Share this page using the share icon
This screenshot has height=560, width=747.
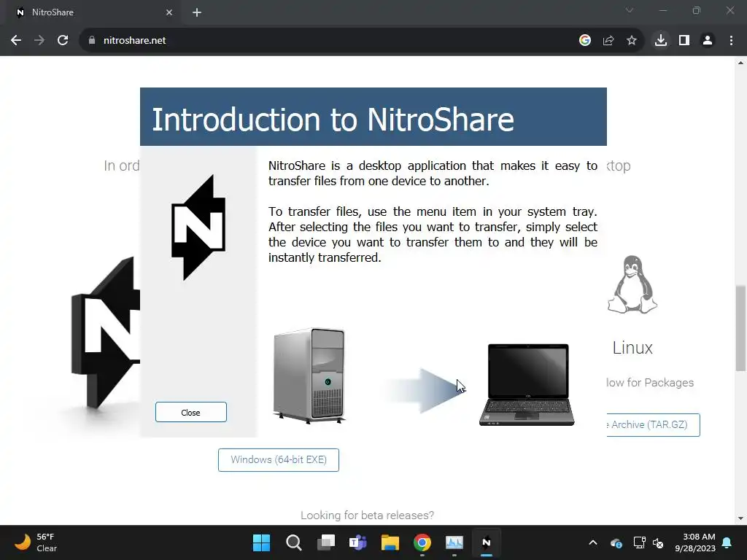[608, 41]
